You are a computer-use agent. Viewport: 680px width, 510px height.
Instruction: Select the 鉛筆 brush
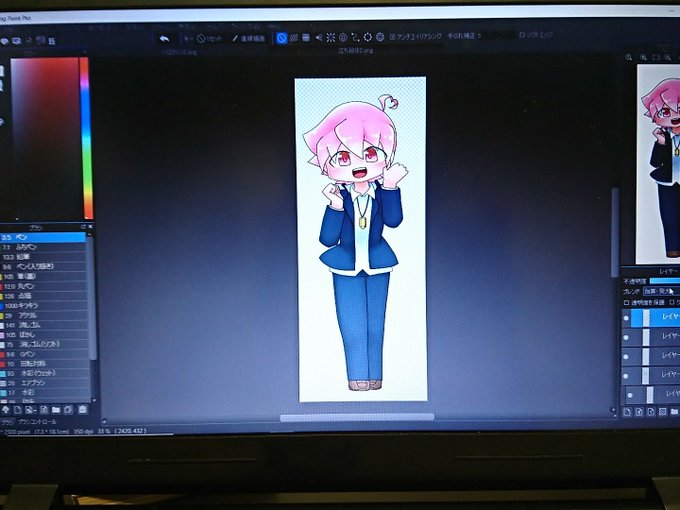(43, 257)
